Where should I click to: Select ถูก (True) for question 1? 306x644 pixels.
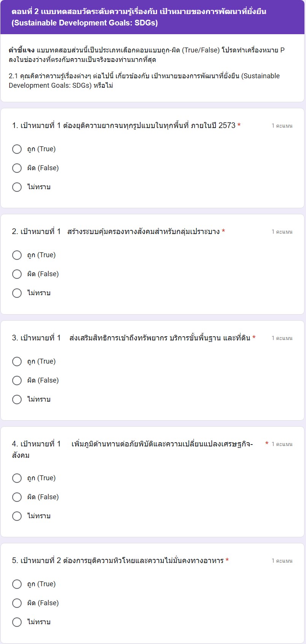(17, 149)
